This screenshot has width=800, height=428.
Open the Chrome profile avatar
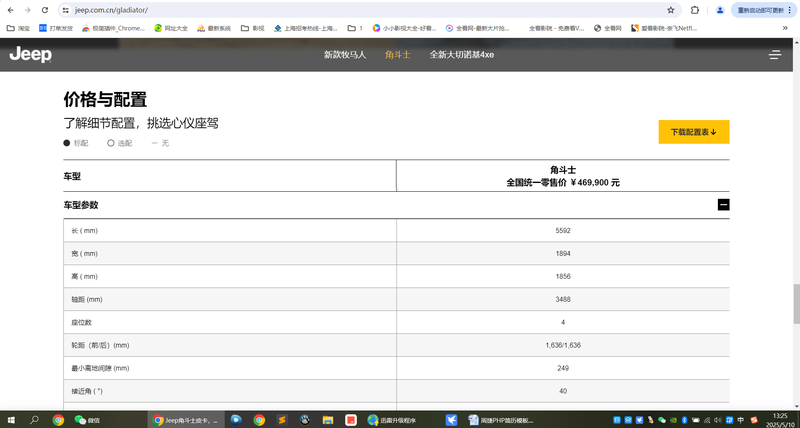coord(720,10)
